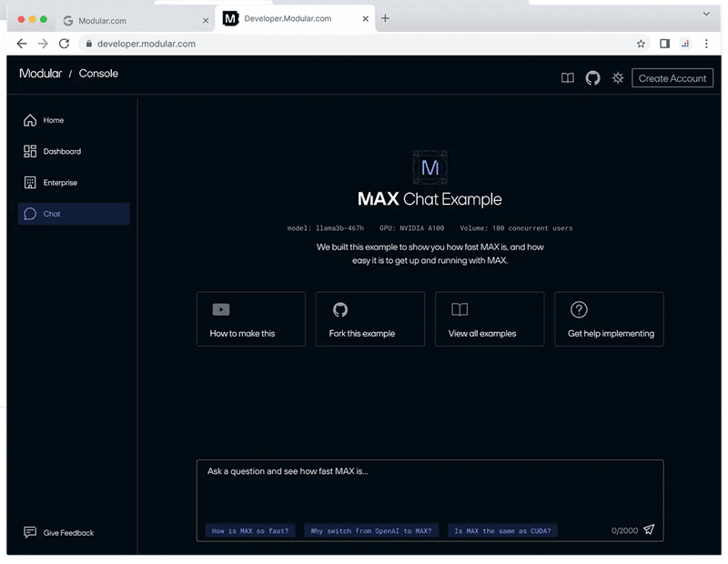Open a new browser tab
This screenshot has width=728, height=564.
385,18
